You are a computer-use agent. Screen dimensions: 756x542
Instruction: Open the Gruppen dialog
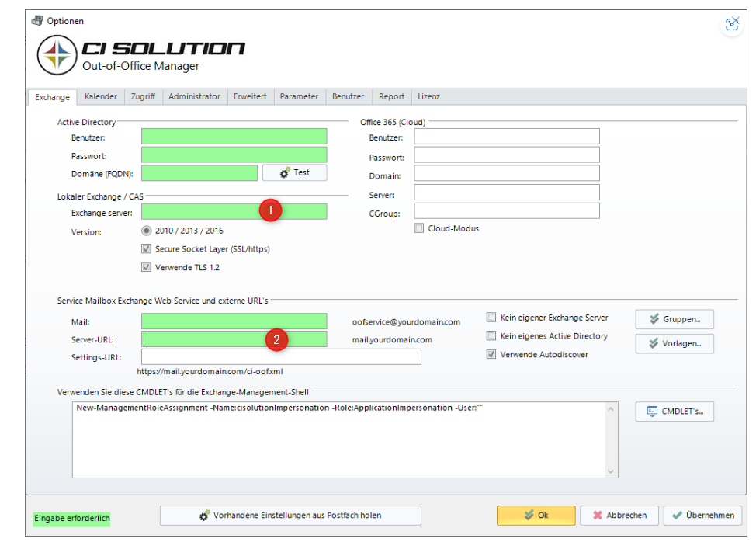pyautogui.click(x=674, y=318)
